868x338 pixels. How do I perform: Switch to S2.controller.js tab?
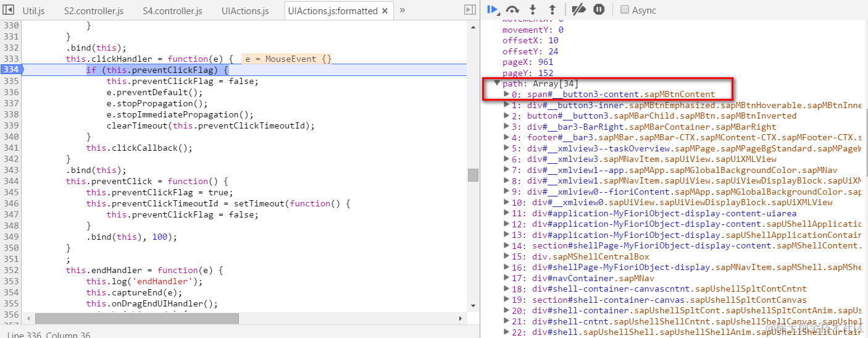(x=94, y=11)
